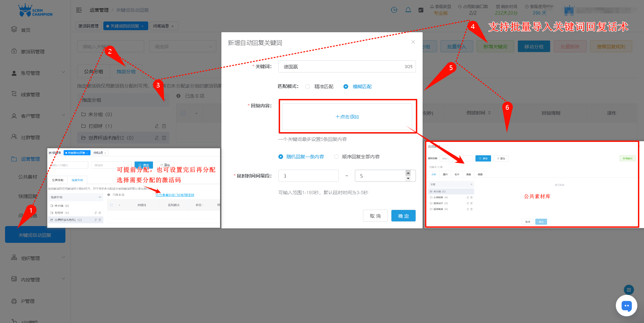
Task: Switch to the 激活码管理 tab
Action: pos(88,25)
